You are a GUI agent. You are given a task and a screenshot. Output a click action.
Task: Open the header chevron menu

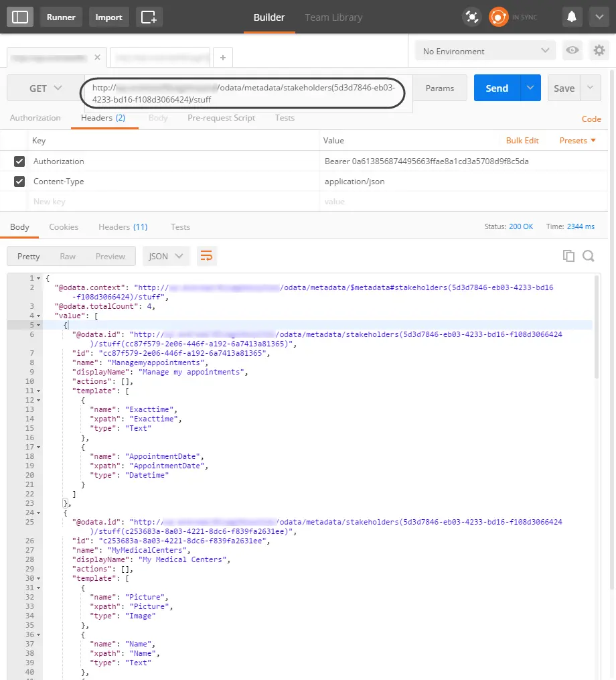599,17
